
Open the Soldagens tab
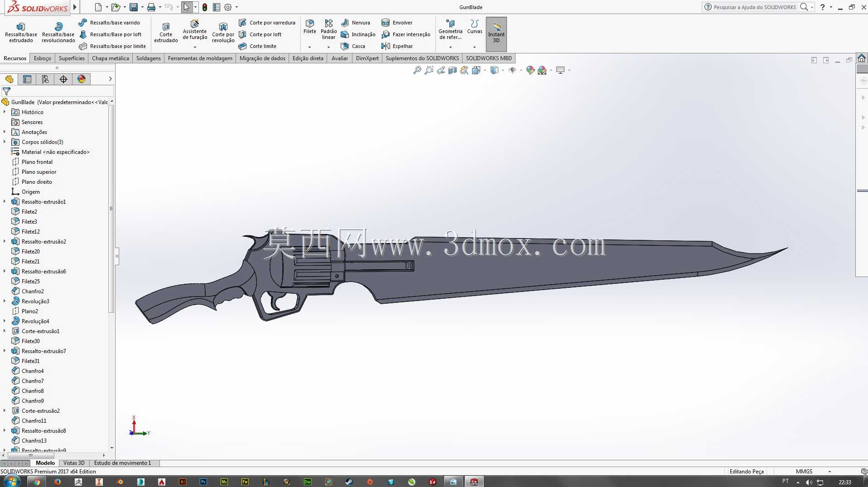click(x=149, y=58)
